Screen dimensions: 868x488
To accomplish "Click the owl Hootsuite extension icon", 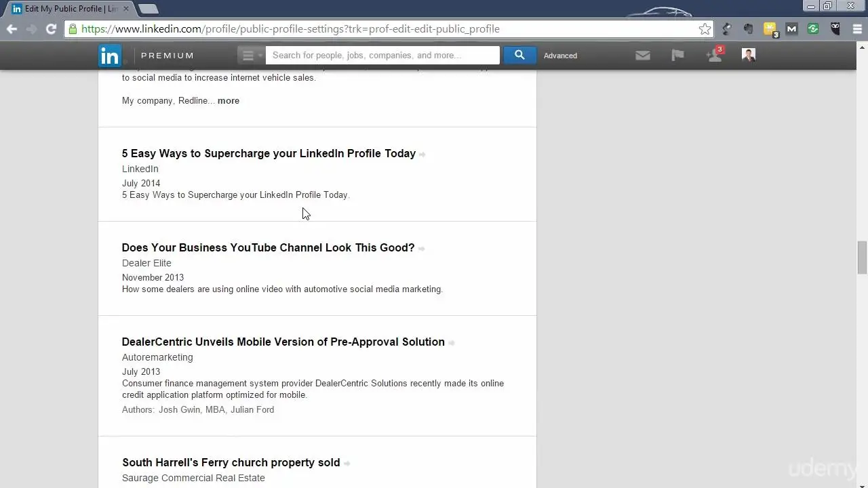I will (x=835, y=28).
